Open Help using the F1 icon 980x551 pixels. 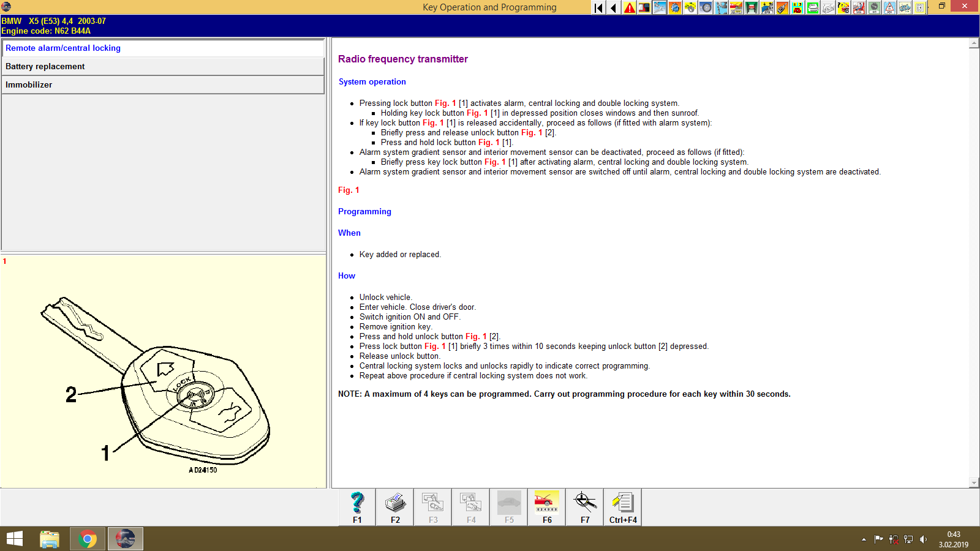point(356,507)
